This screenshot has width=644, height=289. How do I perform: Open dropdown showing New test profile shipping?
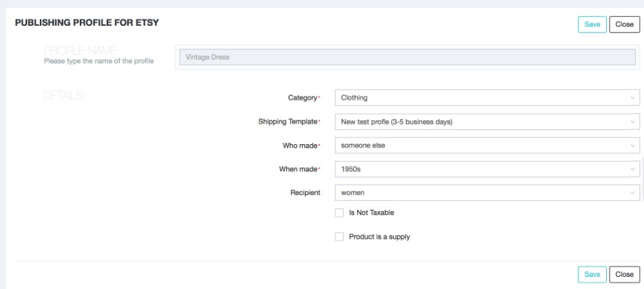480,122
